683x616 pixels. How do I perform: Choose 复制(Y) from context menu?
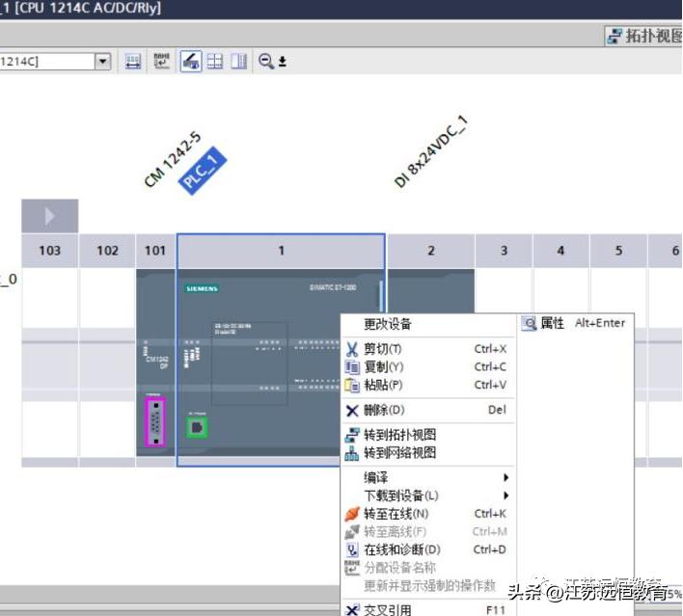[426, 367]
